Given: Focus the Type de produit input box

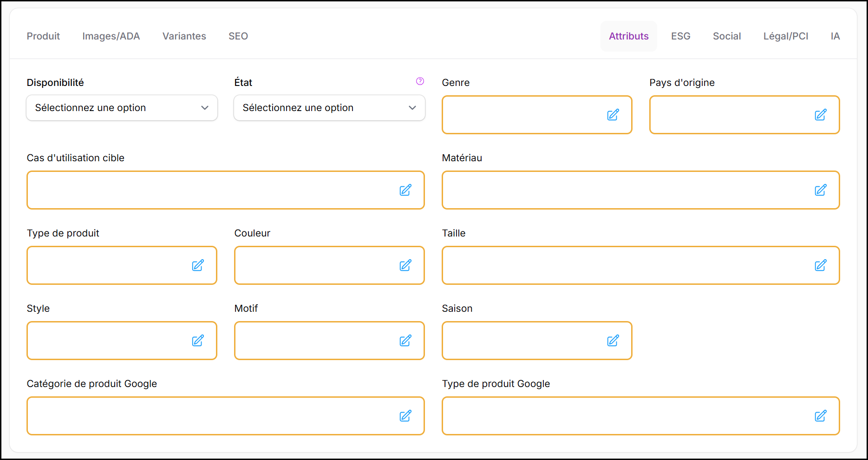Looking at the screenshot, I should (107, 265).
